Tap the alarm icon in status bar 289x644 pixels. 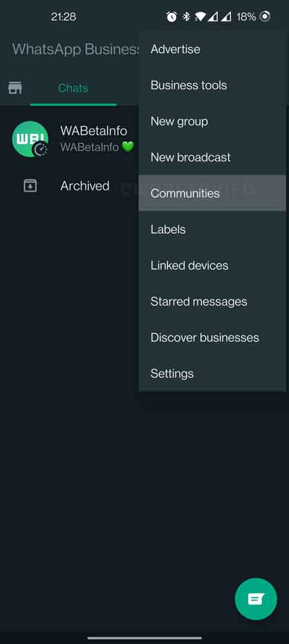point(172,17)
